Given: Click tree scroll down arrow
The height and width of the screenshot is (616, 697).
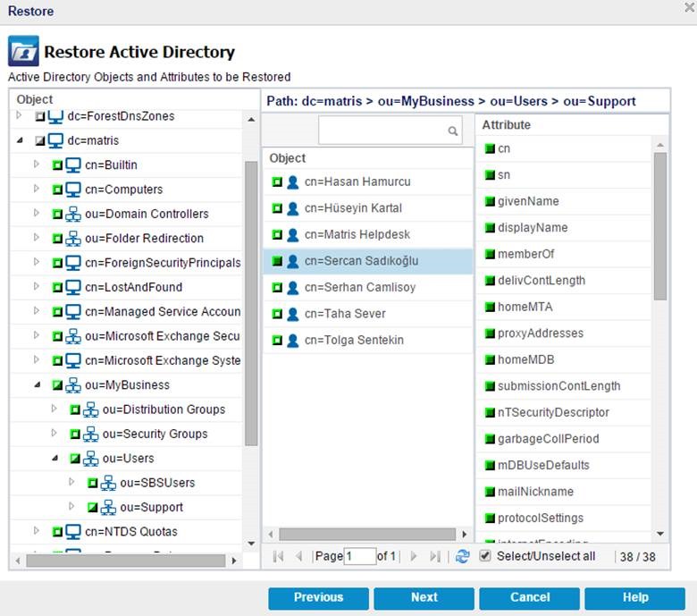Looking at the screenshot, I should click(251, 544).
